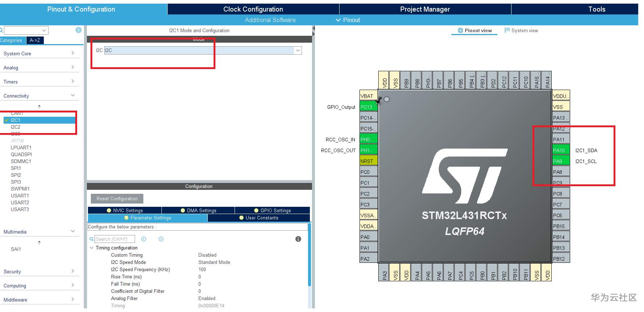This screenshot has height=312, width=644.
Task: Select the PA8 pin on the chip
Action: tap(561, 172)
